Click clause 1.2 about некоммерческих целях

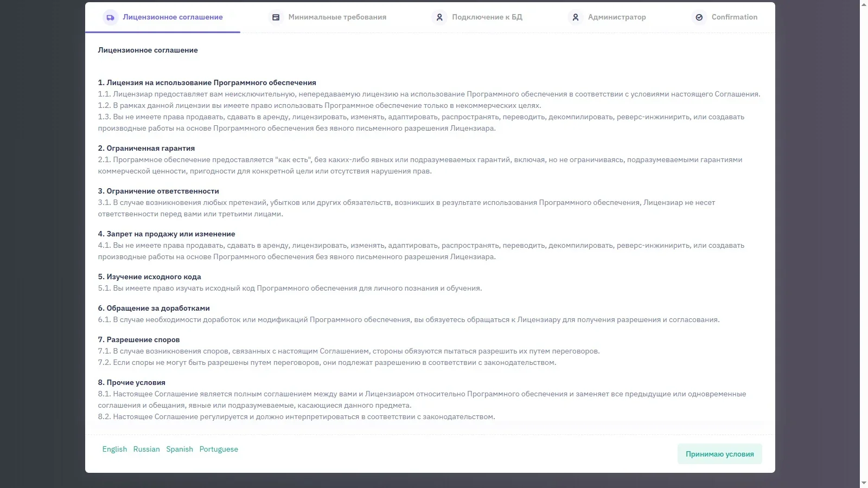pos(320,105)
